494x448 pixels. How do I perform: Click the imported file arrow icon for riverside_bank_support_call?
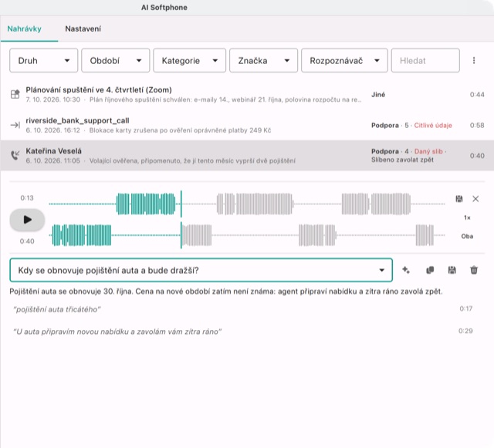pyautogui.click(x=15, y=125)
